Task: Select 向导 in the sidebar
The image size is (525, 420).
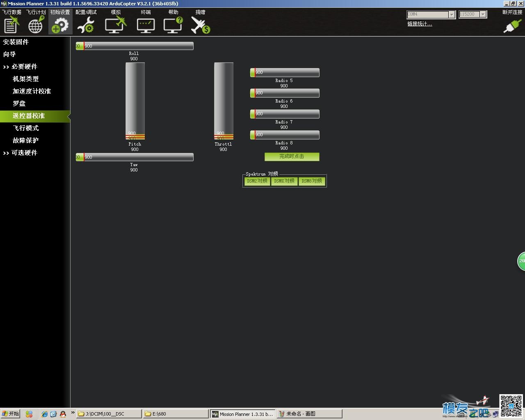Action: pyautogui.click(x=9, y=54)
